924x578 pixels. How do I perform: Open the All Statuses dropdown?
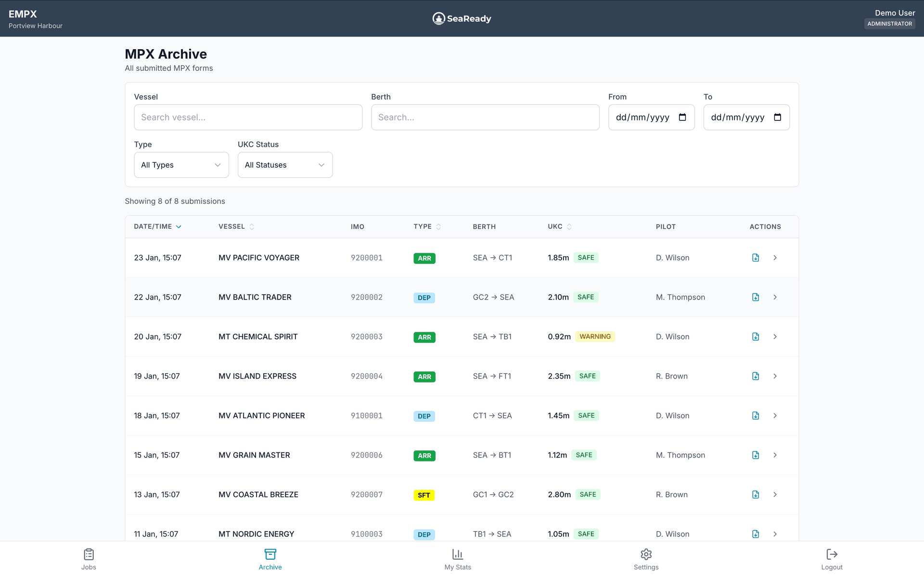pyautogui.click(x=285, y=165)
